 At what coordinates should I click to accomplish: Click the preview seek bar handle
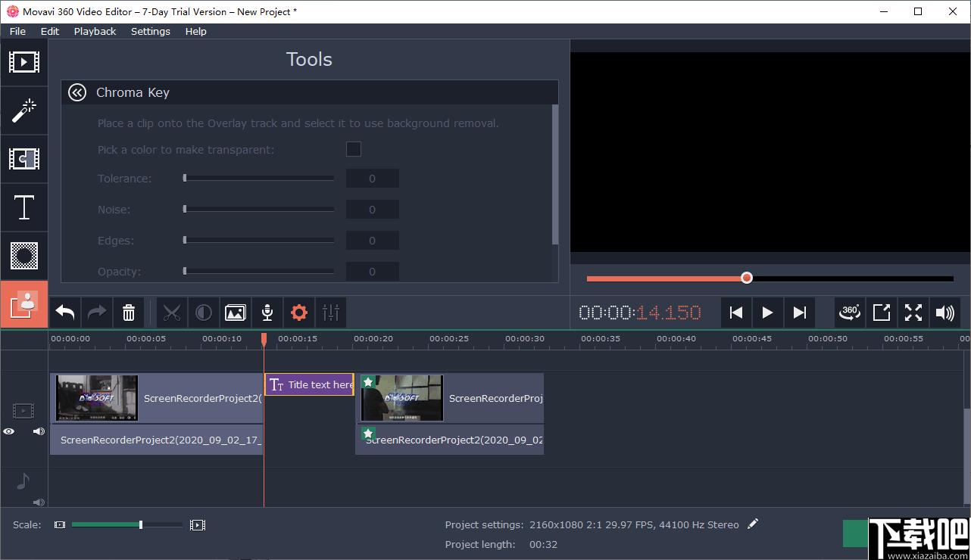[747, 278]
